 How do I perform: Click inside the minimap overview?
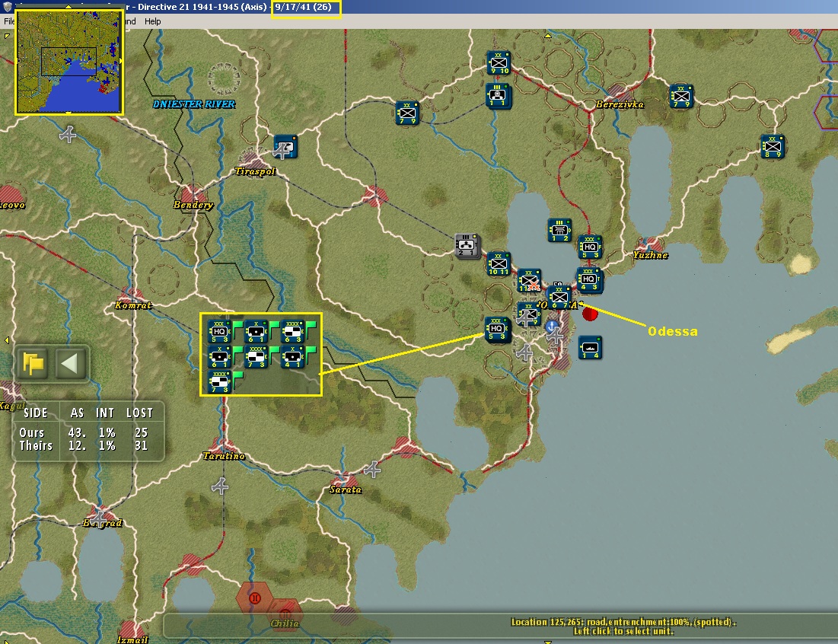[x=69, y=62]
